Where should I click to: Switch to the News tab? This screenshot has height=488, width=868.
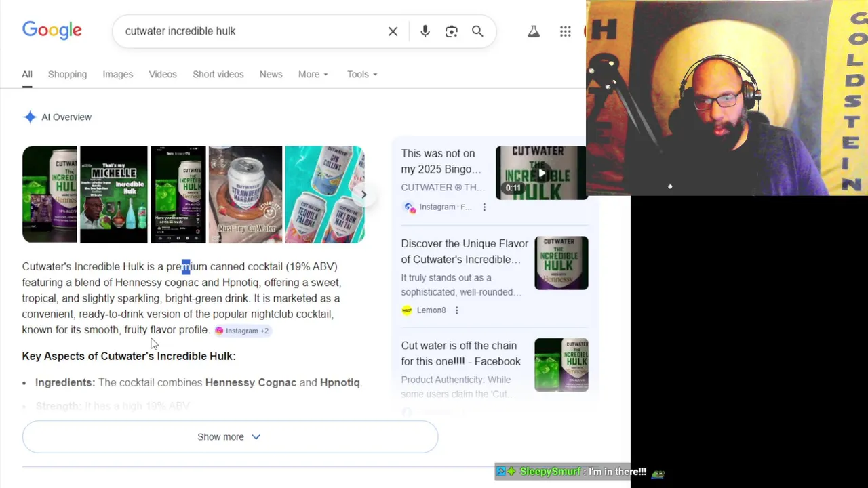[x=271, y=74]
